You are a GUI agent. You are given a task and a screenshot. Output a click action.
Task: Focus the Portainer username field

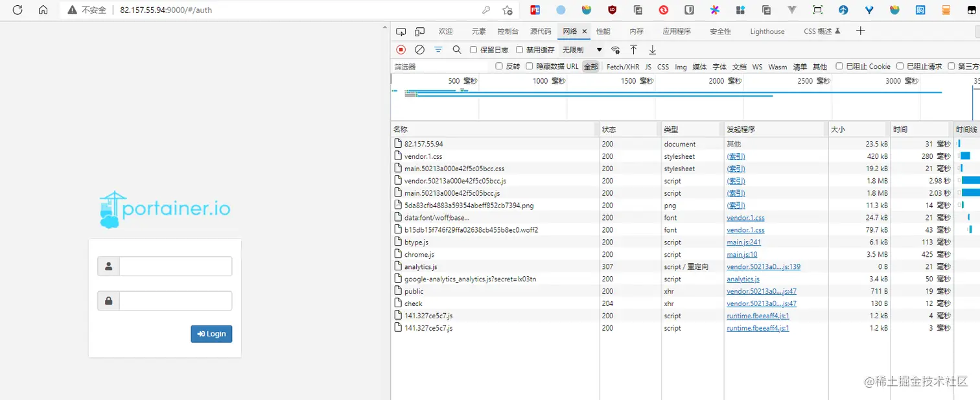click(175, 266)
